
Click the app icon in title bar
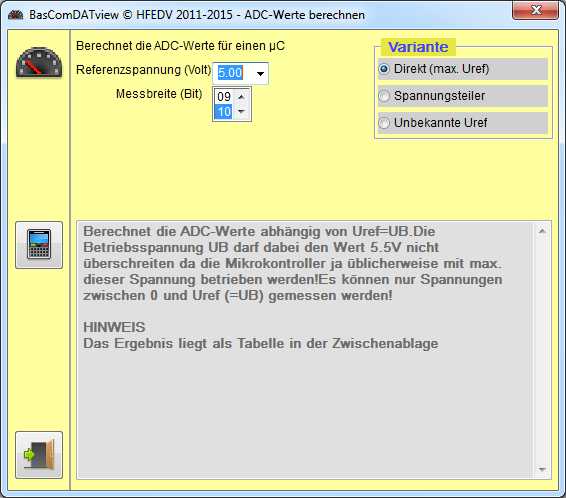pos(16,15)
